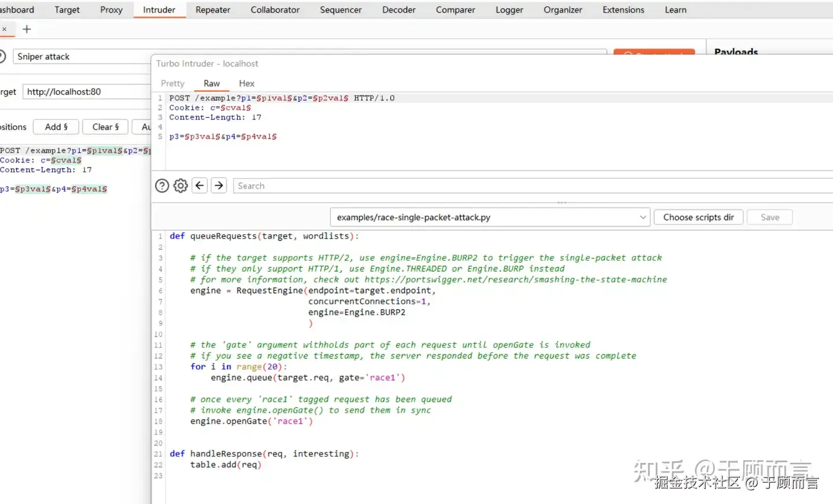833x504 pixels.
Task: Click the 'for i in range(20):' line
Action: (238, 366)
